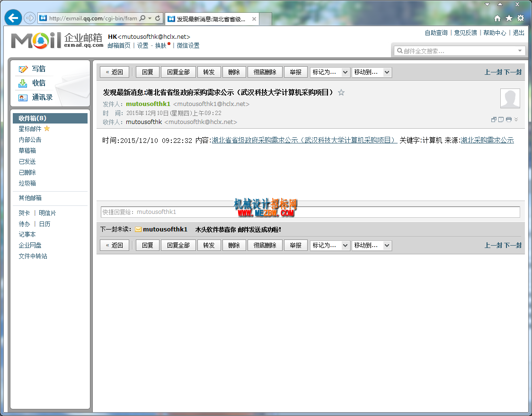Click unread envelope icon in next-unread bar

[x=138, y=230]
